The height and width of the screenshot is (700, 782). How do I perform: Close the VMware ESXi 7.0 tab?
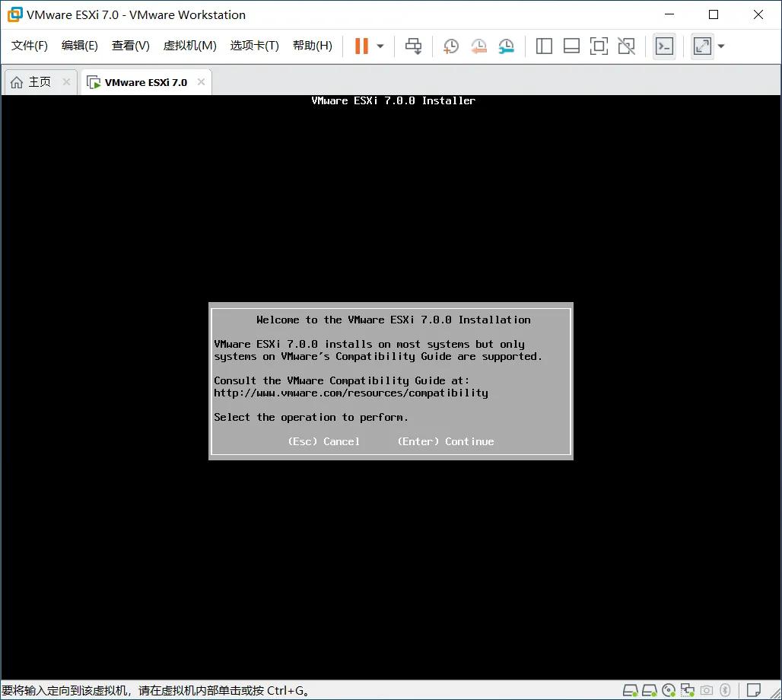(x=200, y=81)
